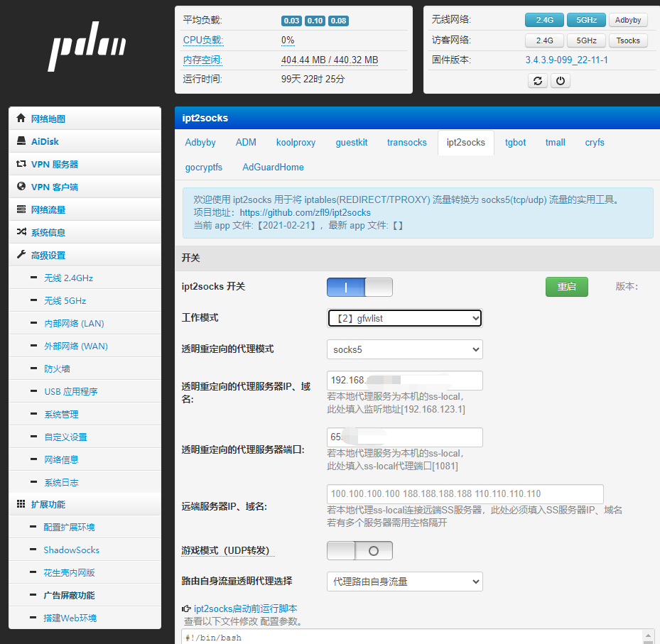Turn off the ipt2socks 开关 switch
This screenshot has width=660, height=644.
coord(359,288)
